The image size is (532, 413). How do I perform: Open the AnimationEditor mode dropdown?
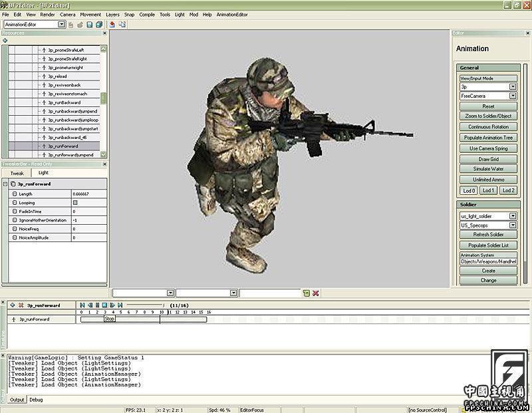coord(61,24)
